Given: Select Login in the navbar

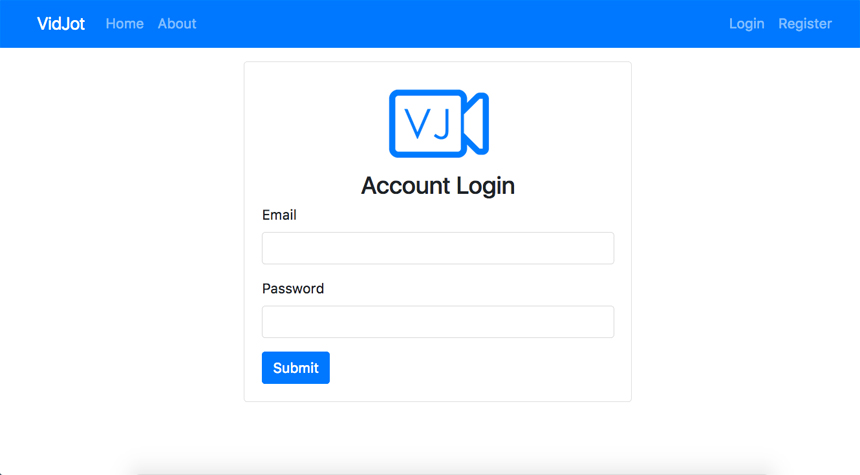Looking at the screenshot, I should tap(746, 24).
